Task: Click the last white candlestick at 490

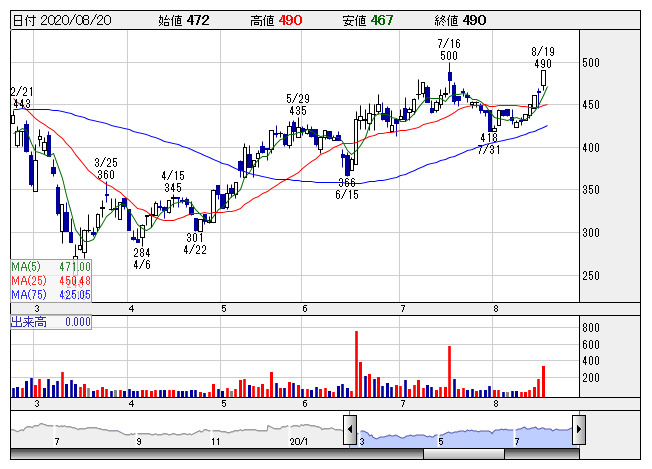Action: click(543, 78)
